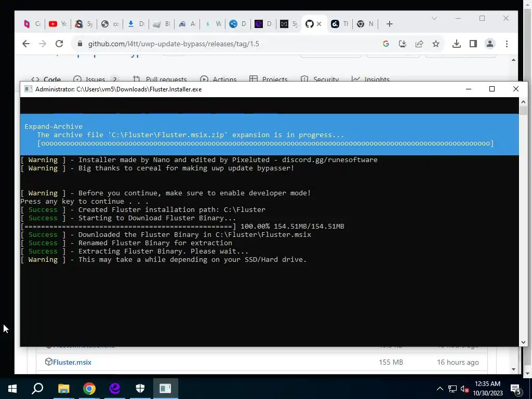Click the Google icon in address bar
The image size is (532, 399).
pos(386,44)
